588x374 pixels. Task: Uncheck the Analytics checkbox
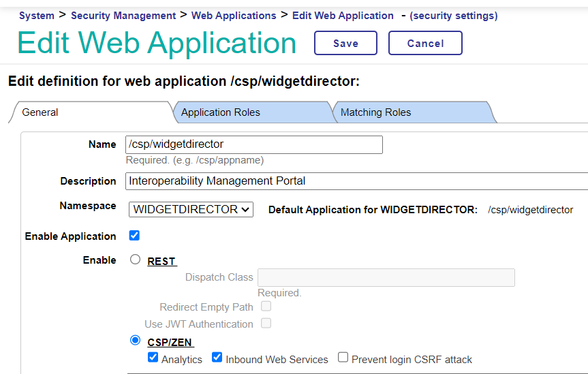pos(153,358)
